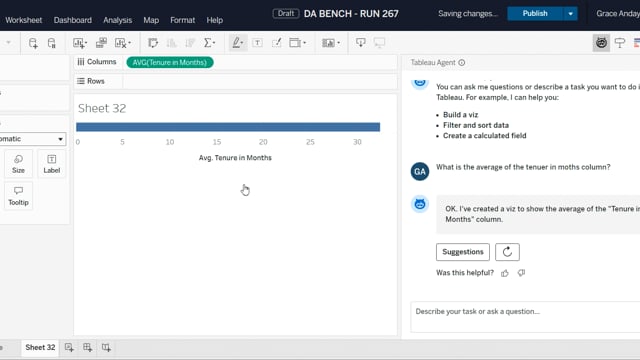The height and width of the screenshot is (360, 640).
Task: Click the New Story tab icon
Action: point(106,347)
